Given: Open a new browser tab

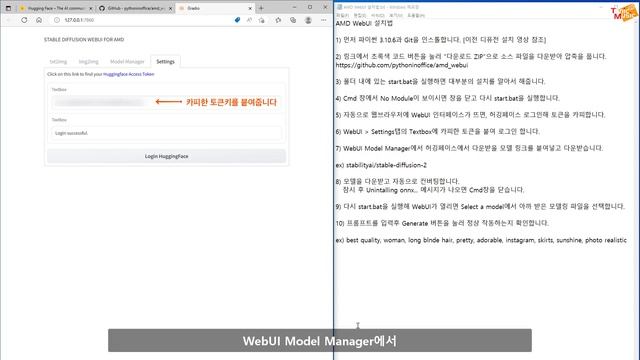Looking at the screenshot, I should coord(261,8).
